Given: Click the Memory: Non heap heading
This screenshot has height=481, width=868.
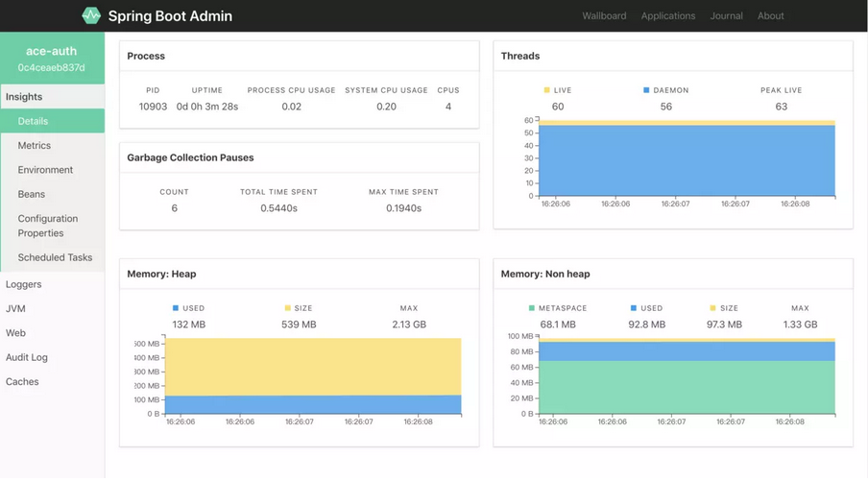Looking at the screenshot, I should click(545, 274).
